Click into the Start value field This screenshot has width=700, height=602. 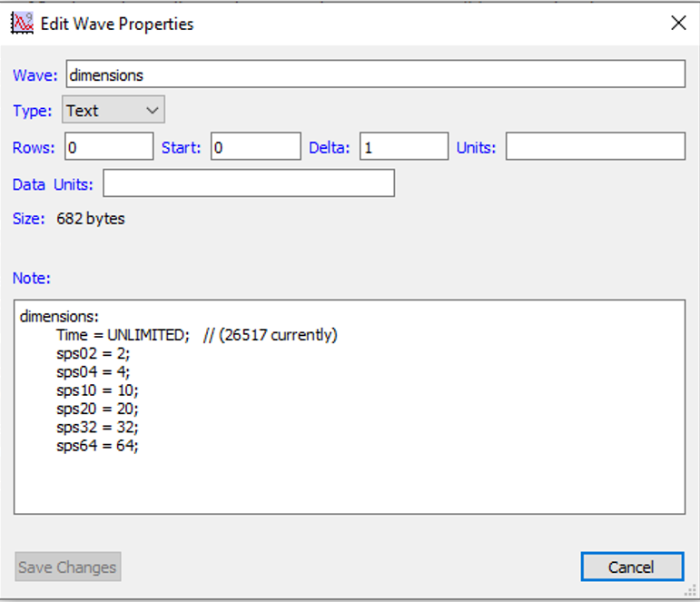[255, 146]
